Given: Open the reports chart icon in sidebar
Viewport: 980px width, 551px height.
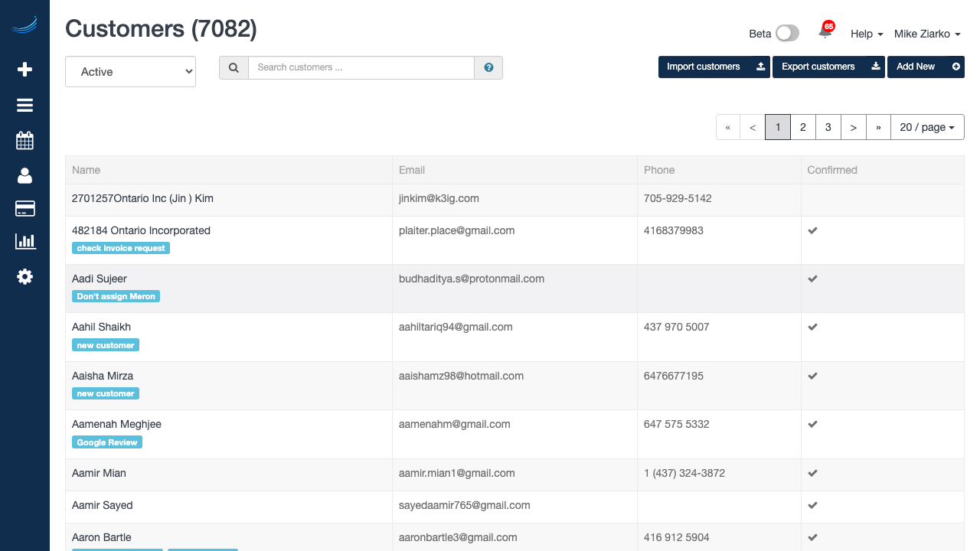Looking at the screenshot, I should [24, 242].
